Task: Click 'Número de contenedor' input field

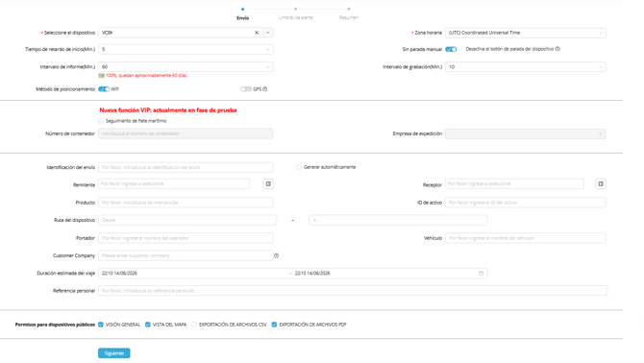Action: click(186, 133)
